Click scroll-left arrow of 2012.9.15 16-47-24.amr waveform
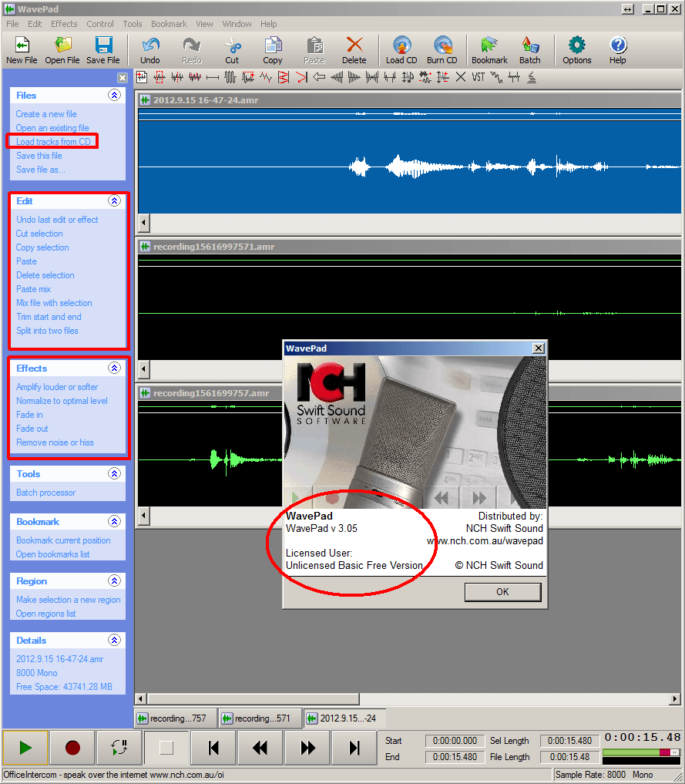This screenshot has height=784, width=685. tap(144, 223)
